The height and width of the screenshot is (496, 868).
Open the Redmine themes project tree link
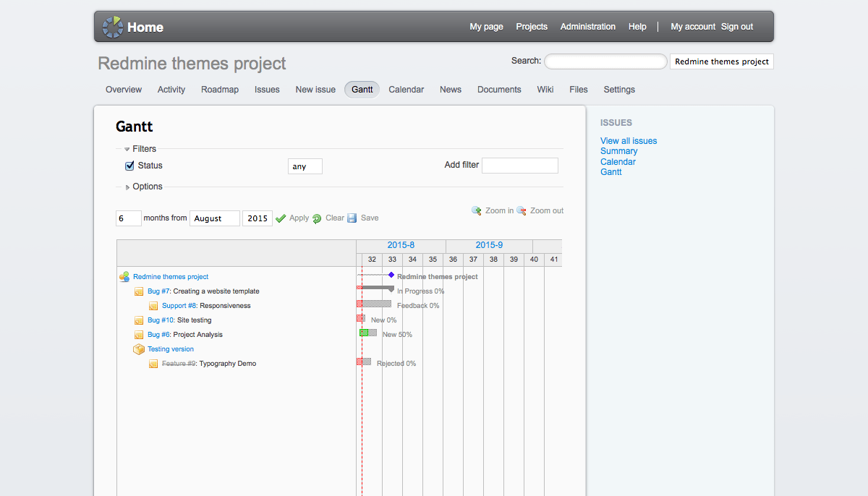coord(171,277)
